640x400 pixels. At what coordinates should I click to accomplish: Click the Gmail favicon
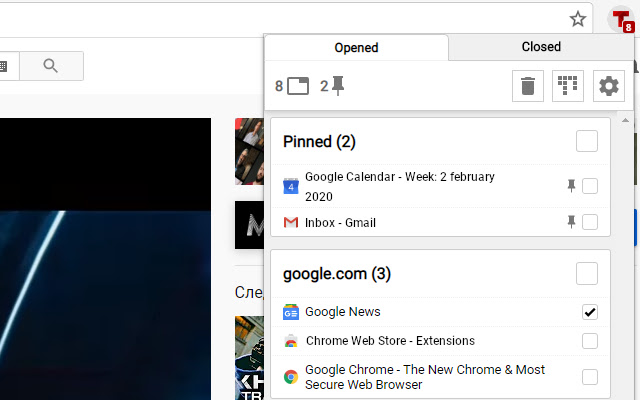point(291,222)
